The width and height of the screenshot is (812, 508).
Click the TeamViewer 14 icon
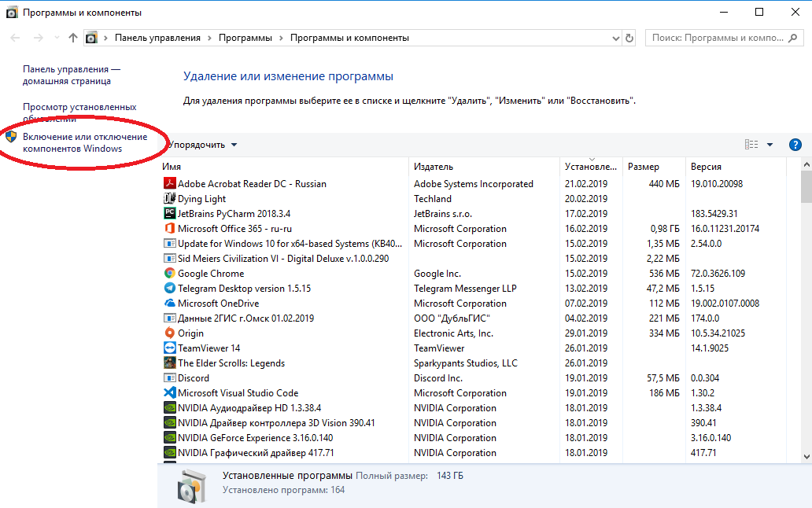169,348
